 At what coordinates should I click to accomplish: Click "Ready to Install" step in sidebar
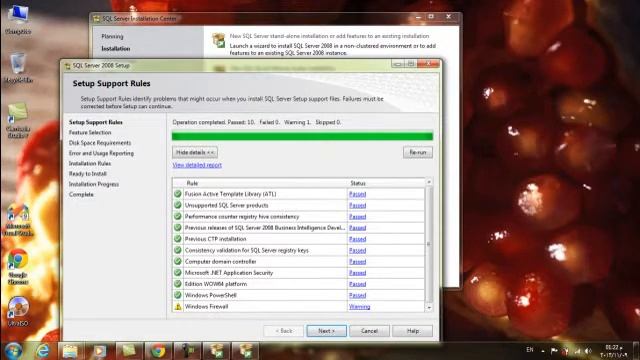(87, 173)
